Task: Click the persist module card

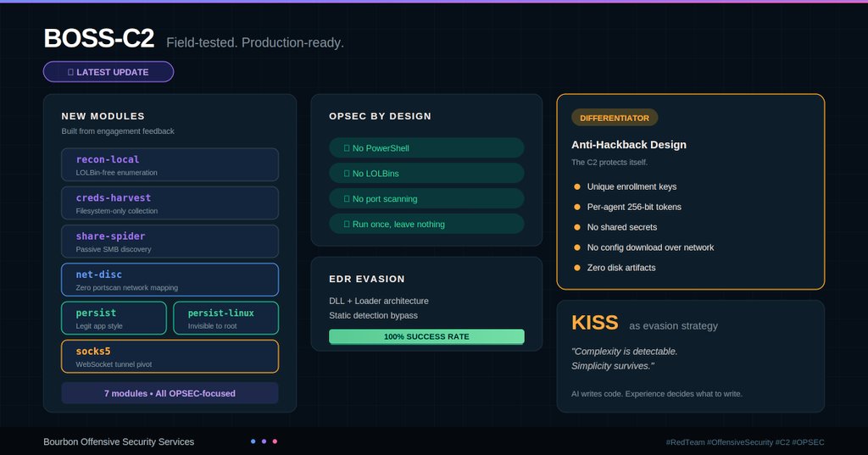Action: tap(114, 319)
